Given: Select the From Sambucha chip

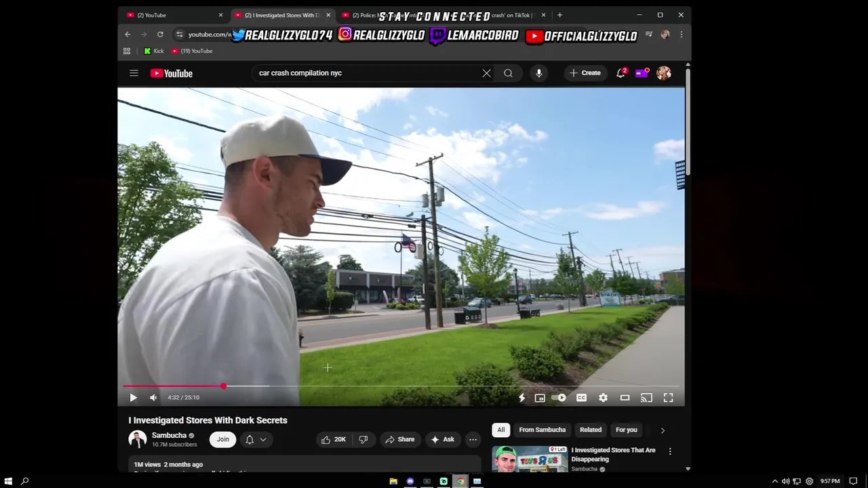Looking at the screenshot, I should coord(542,430).
